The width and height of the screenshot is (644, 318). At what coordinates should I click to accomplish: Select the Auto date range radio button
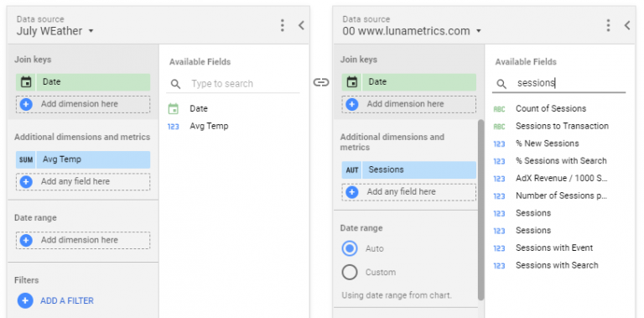pyautogui.click(x=350, y=248)
